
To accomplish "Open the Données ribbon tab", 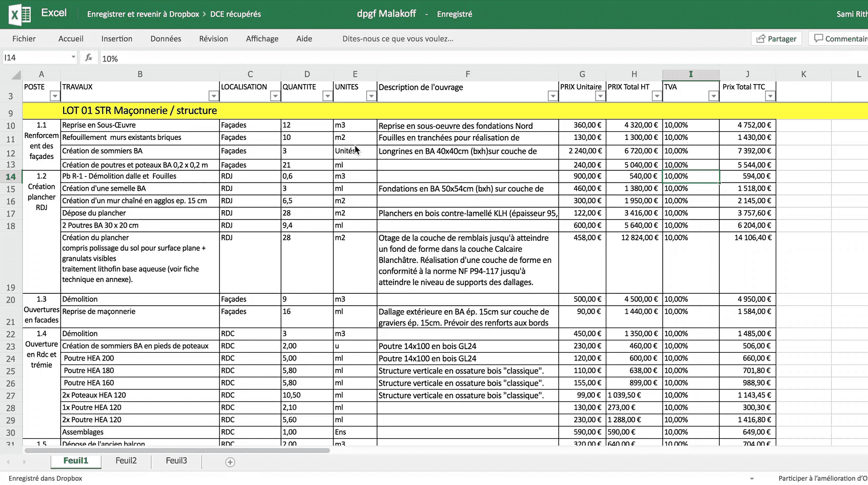I will 166,39.
